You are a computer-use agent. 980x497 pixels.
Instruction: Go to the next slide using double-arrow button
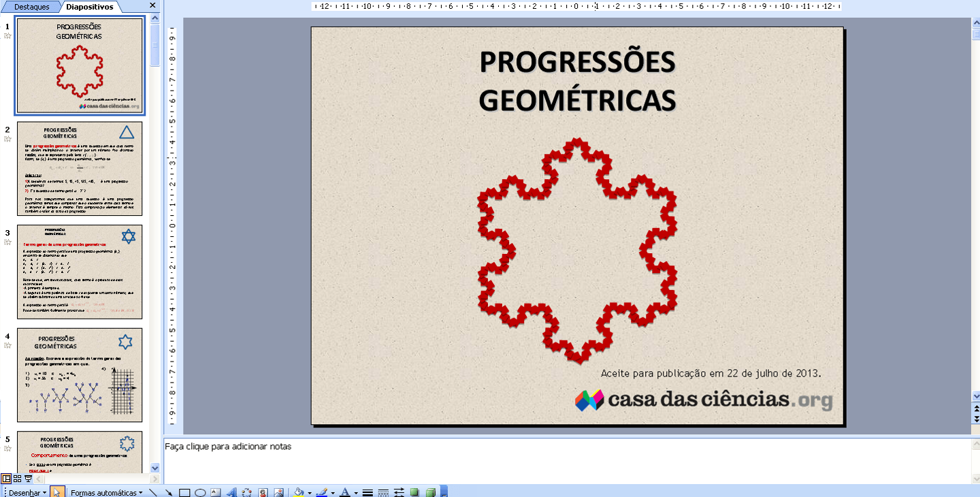[975, 418]
